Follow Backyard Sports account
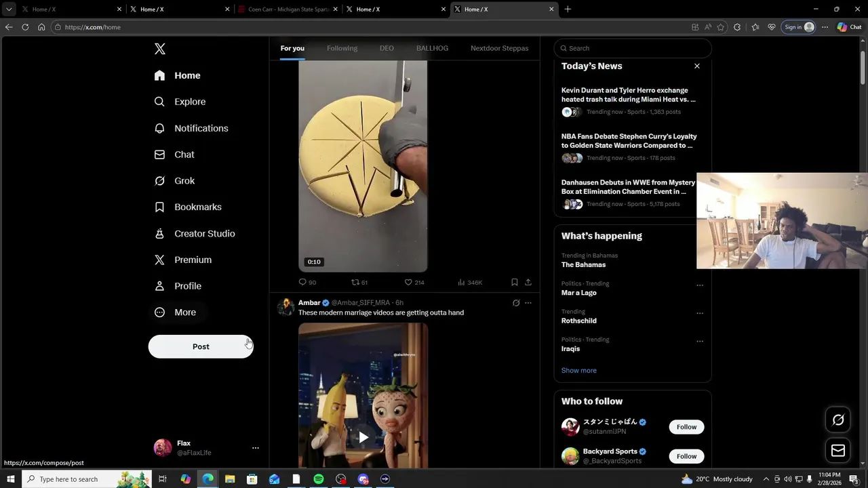This screenshot has height=488, width=868. point(686,455)
